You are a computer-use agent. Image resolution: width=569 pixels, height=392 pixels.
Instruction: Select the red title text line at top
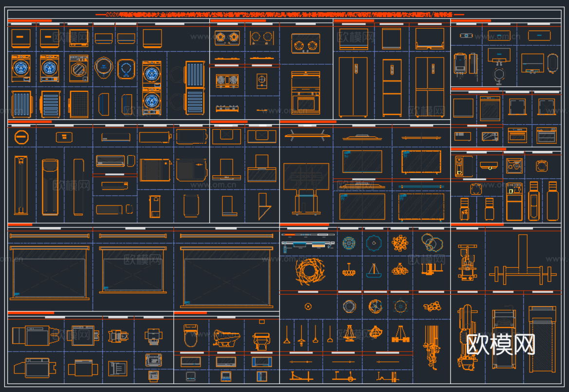[280, 15]
